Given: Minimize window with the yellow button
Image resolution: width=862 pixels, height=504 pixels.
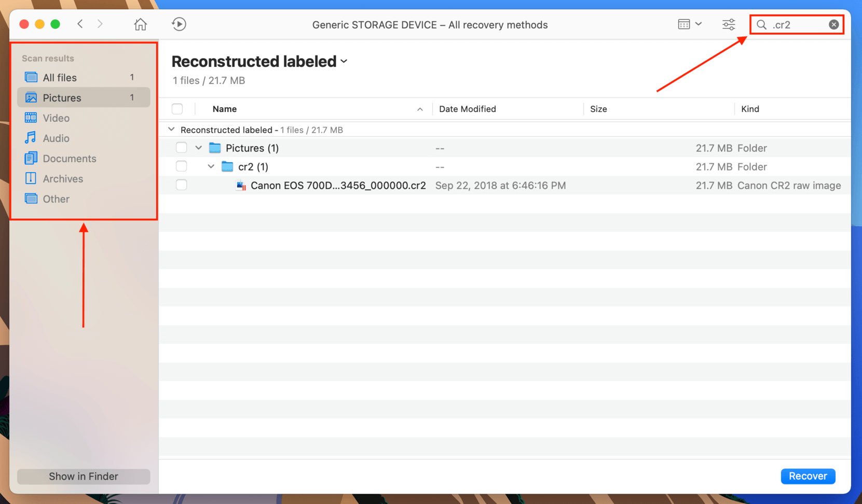Looking at the screenshot, I should click(x=39, y=24).
